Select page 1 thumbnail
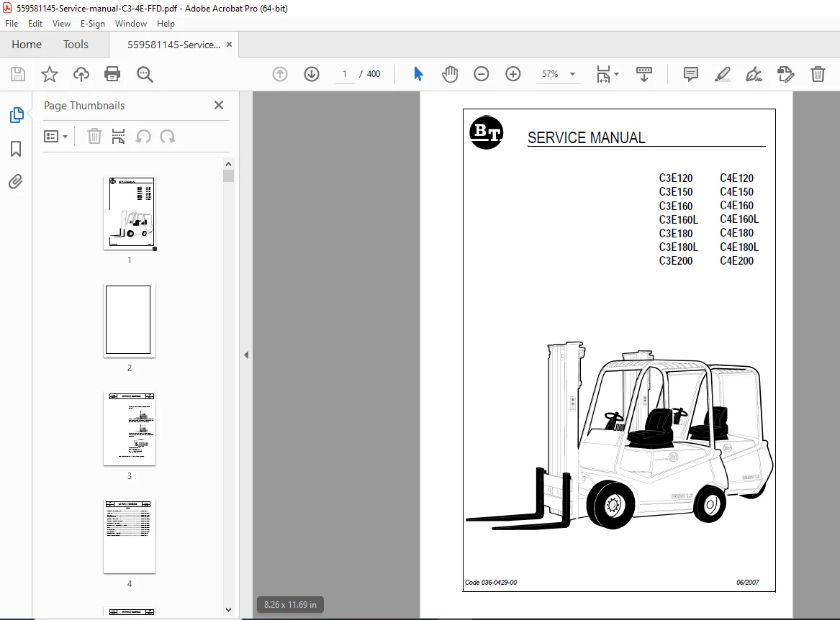Screen dimensions: 840x620 click(129, 213)
